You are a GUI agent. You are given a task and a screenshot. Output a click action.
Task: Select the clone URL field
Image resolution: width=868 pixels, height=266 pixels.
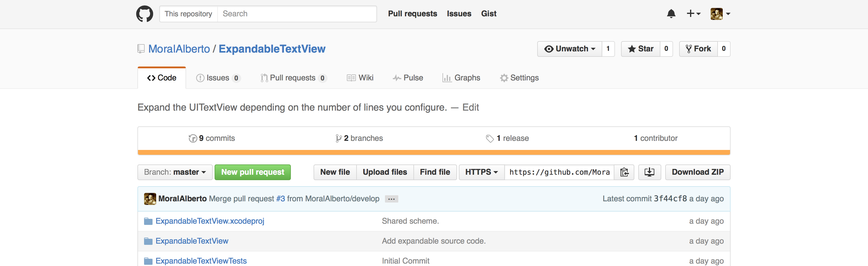coord(559,172)
